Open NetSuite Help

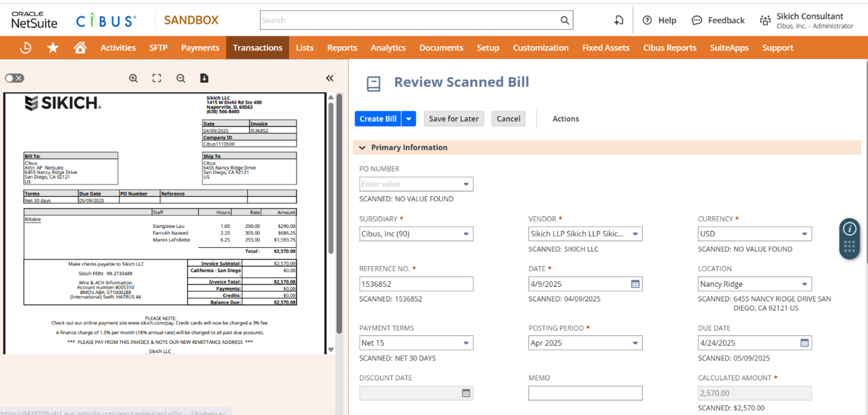pyautogui.click(x=659, y=20)
